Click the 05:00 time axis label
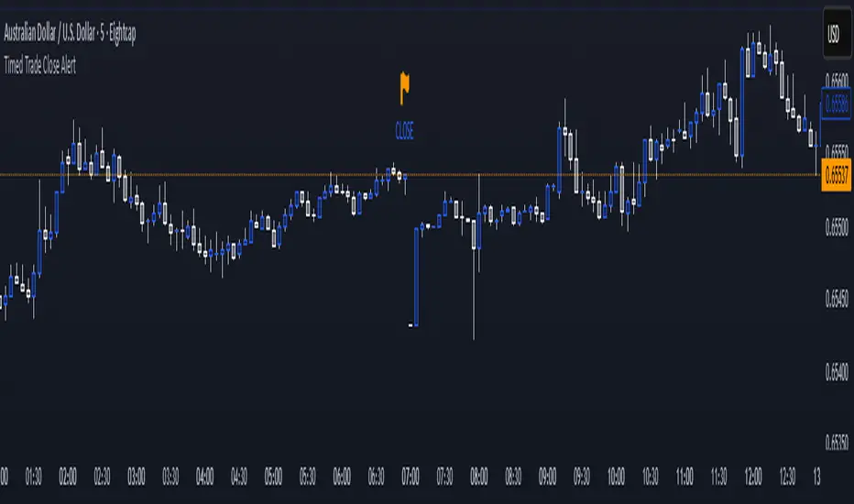This screenshot has width=854, height=504. (x=273, y=477)
